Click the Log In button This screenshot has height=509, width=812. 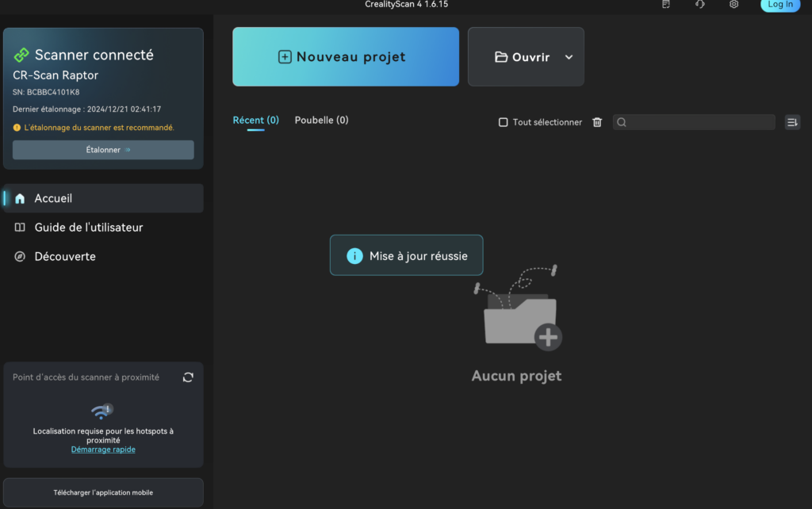click(780, 5)
